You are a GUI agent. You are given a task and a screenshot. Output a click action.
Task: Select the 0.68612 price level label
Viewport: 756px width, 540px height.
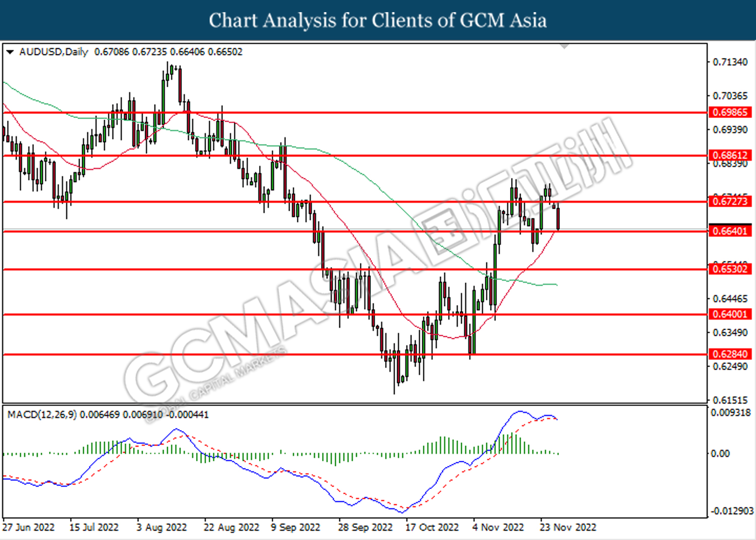point(730,155)
